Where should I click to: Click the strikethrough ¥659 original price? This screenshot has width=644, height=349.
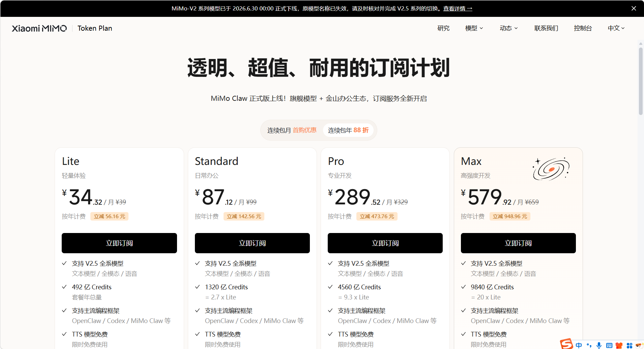[x=532, y=202]
